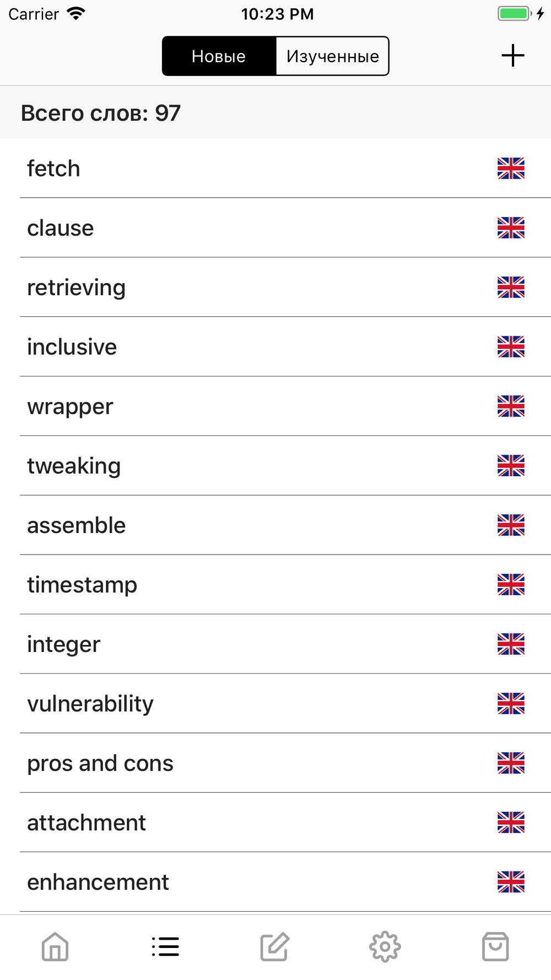Tap the plus icon to add a word
The width and height of the screenshot is (551, 980).
click(513, 56)
